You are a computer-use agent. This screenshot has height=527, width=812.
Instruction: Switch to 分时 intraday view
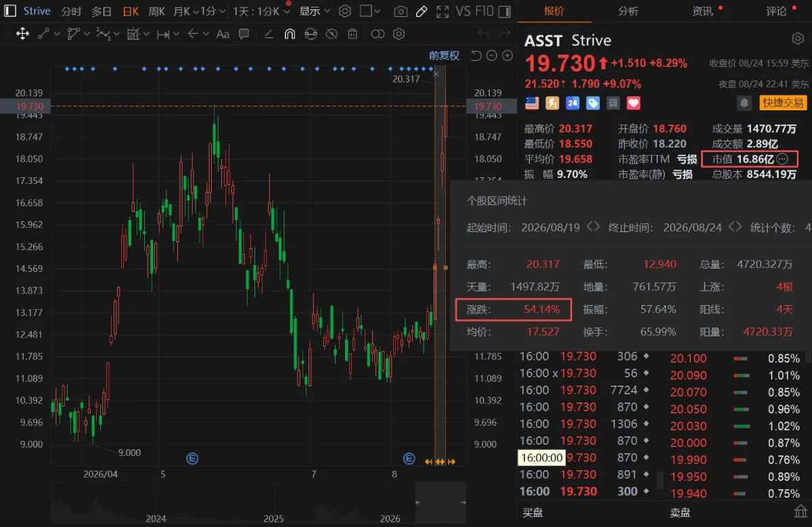tap(71, 12)
